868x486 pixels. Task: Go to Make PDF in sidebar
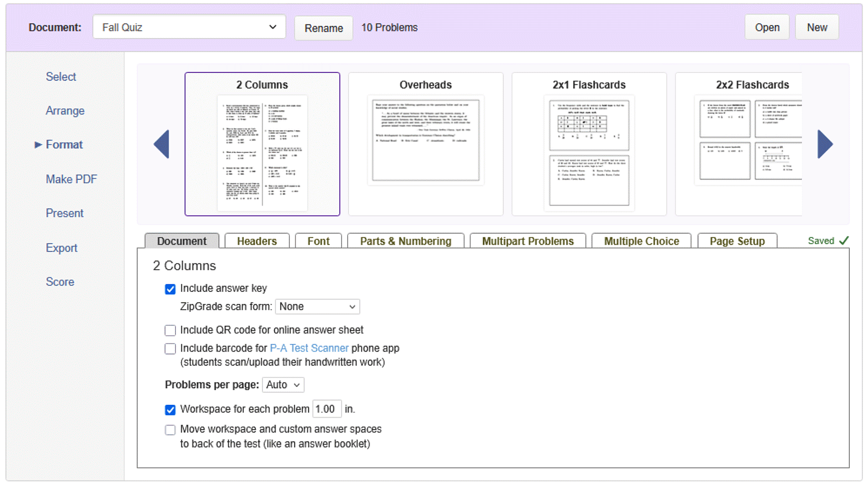tap(71, 179)
